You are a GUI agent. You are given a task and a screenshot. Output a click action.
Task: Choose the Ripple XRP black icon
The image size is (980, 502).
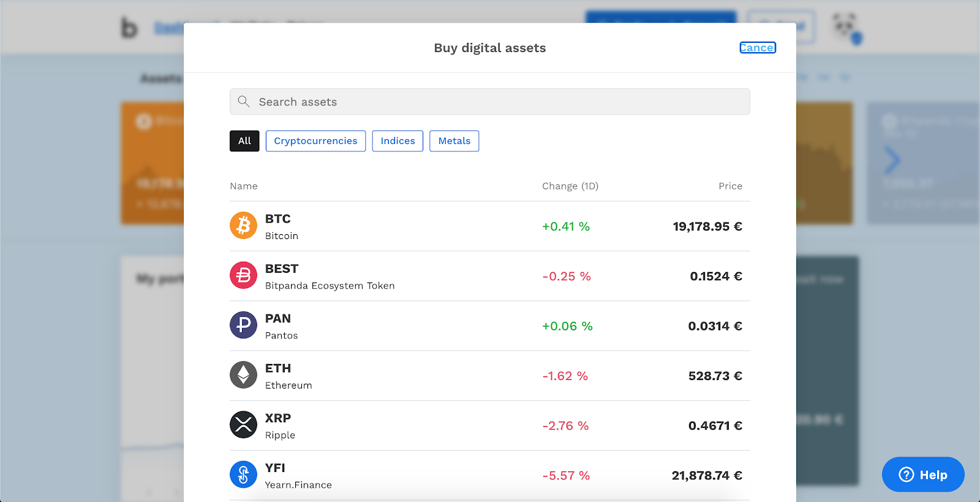[243, 424]
